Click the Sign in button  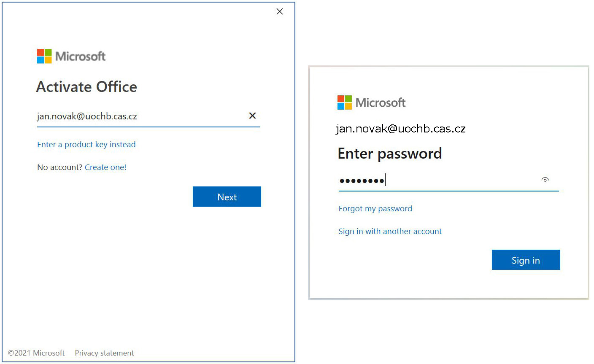point(526,260)
